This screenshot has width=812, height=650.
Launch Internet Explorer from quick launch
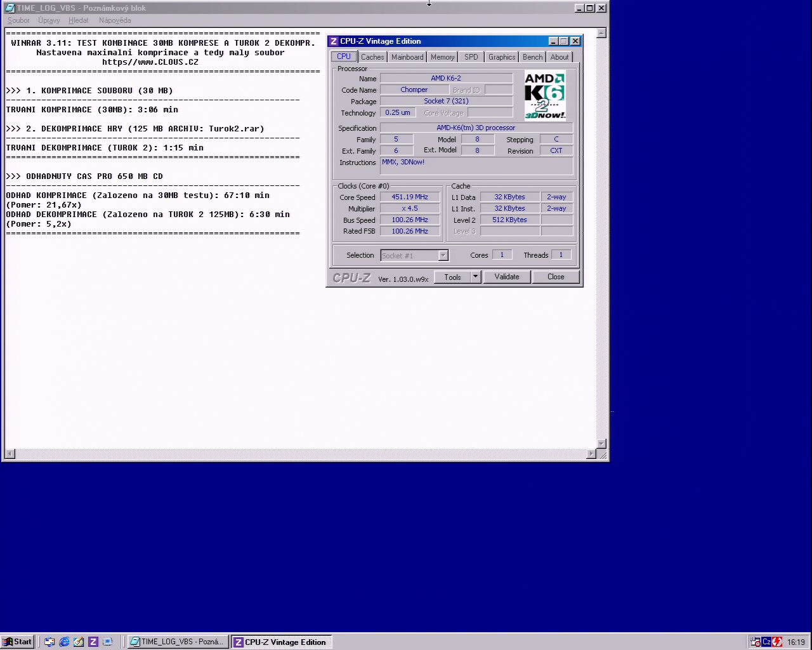pyautogui.click(x=64, y=642)
